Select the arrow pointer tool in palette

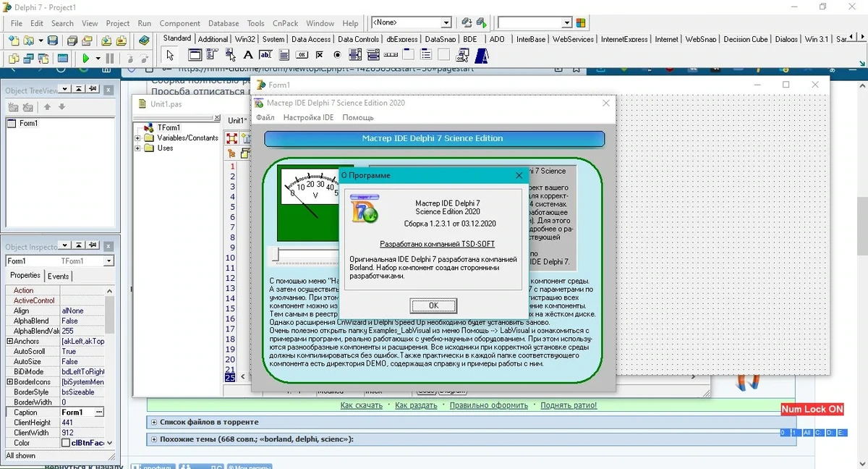(x=170, y=55)
